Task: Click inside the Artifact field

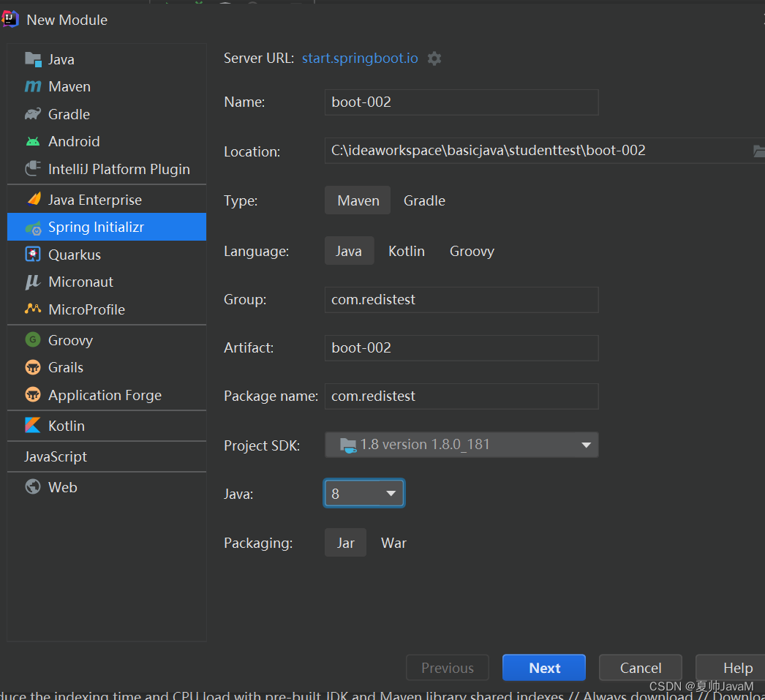Action: (x=461, y=348)
